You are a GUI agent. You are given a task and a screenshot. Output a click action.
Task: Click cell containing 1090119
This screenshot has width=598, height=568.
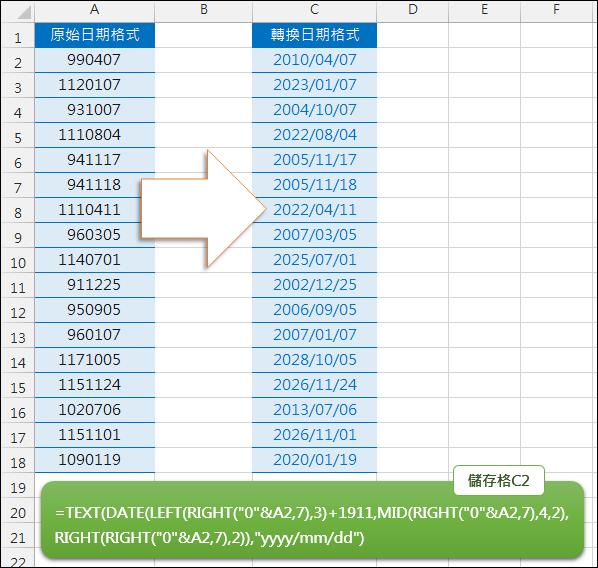click(95, 460)
